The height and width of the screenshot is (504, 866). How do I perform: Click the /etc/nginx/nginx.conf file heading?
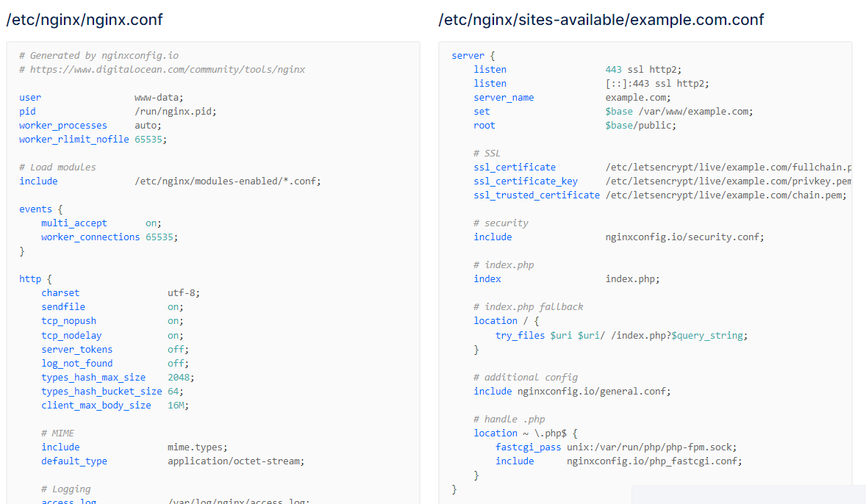pos(85,20)
